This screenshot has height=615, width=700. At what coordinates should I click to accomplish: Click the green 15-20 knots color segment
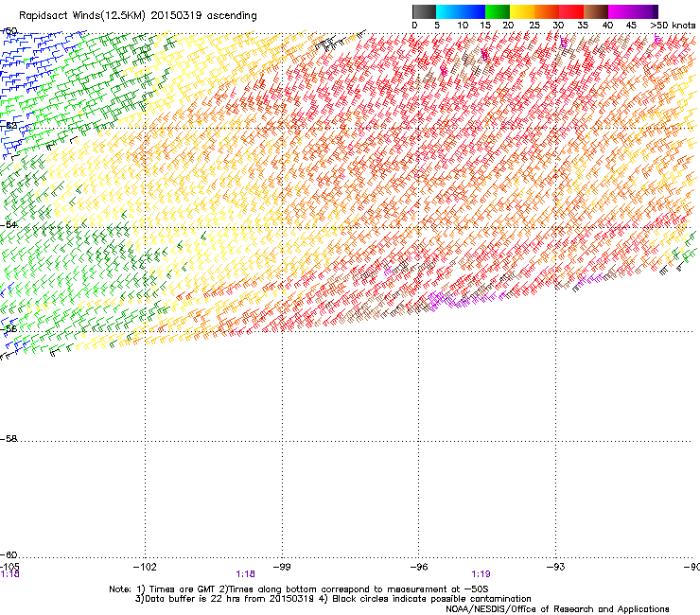[498, 11]
